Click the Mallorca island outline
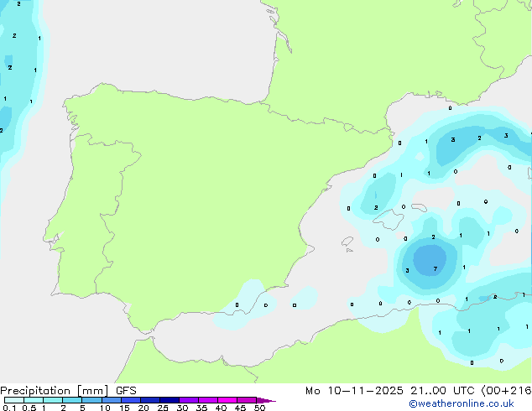This screenshot has height=411, width=532. click(389, 220)
